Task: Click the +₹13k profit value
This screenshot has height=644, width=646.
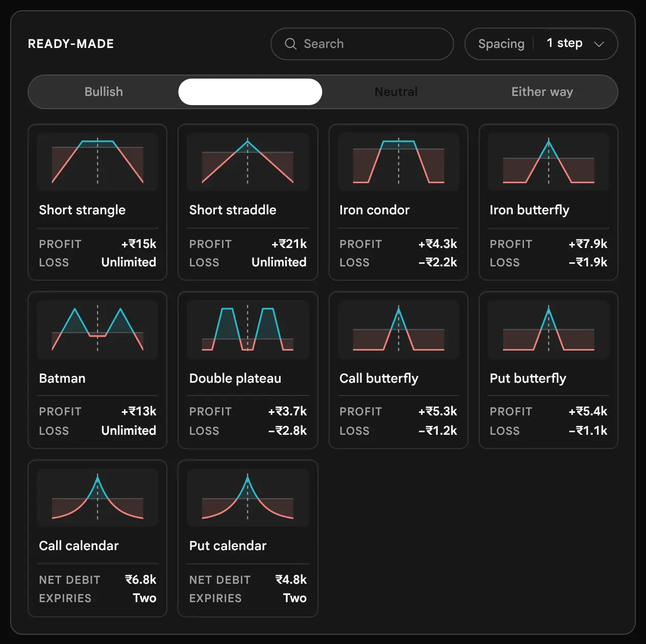Action: point(139,411)
